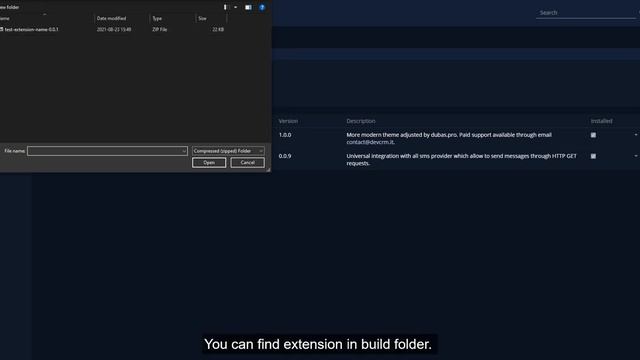The image size is (640, 360).
Task: Click the Version column header
Action: click(288, 121)
